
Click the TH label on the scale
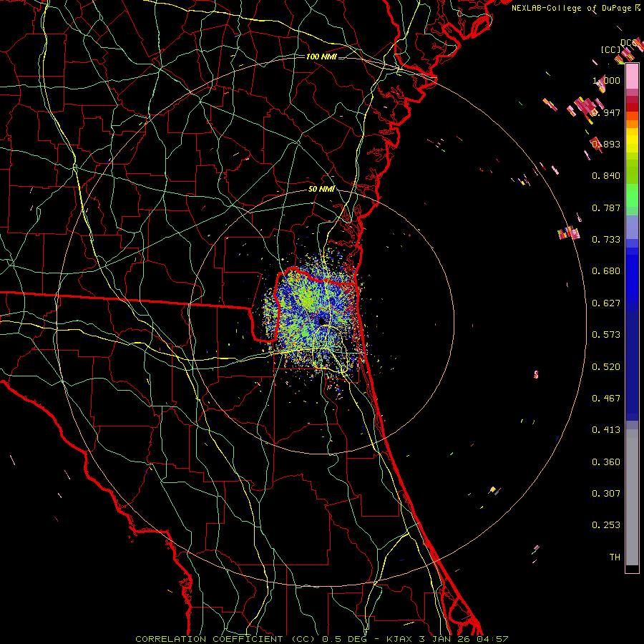(x=615, y=557)
